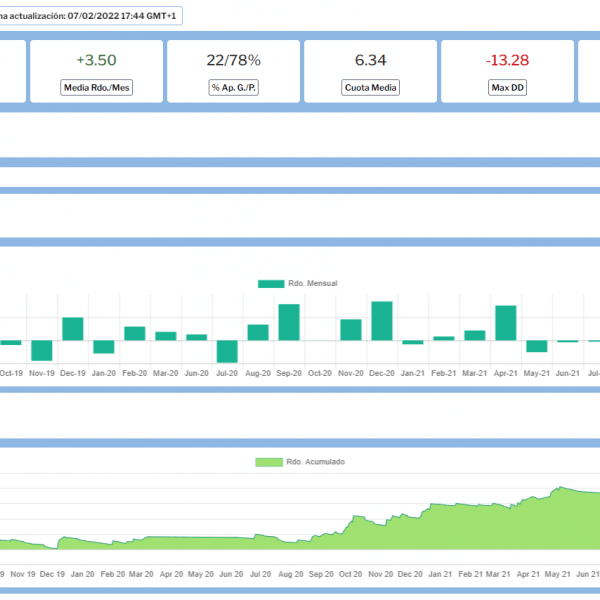Image resolution: width=600 pixels, height=600 pixels.
Task: Click the Jun-20 monthly bar
Action: [x=197, y=337]
